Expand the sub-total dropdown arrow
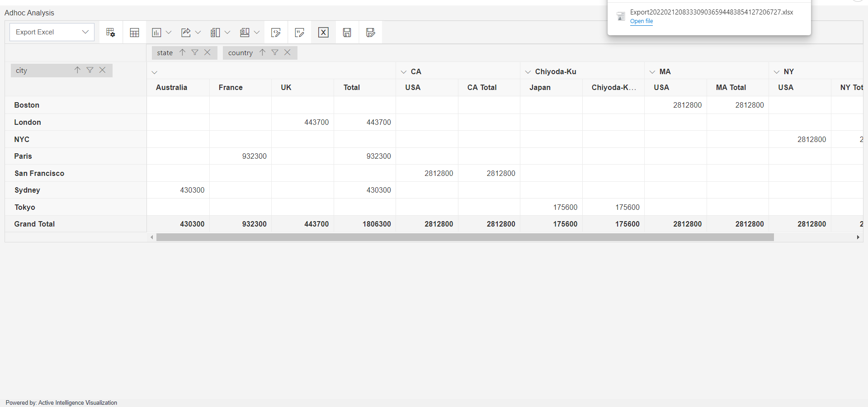Screen dimensions: 868x407 click(227, 32)
